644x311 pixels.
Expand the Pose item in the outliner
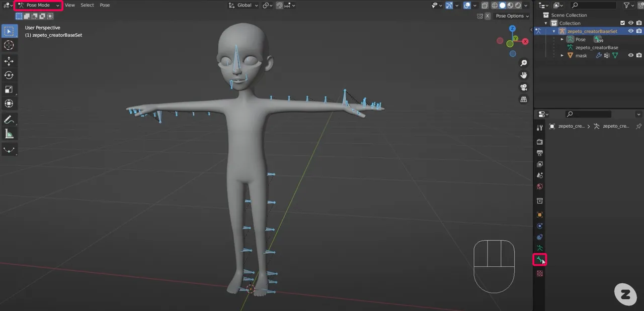point(562,39)
